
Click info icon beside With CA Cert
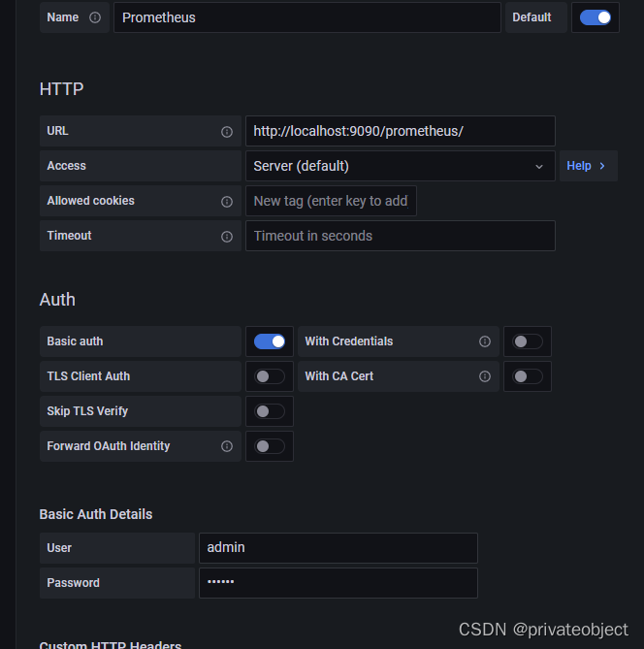point(485,376)
